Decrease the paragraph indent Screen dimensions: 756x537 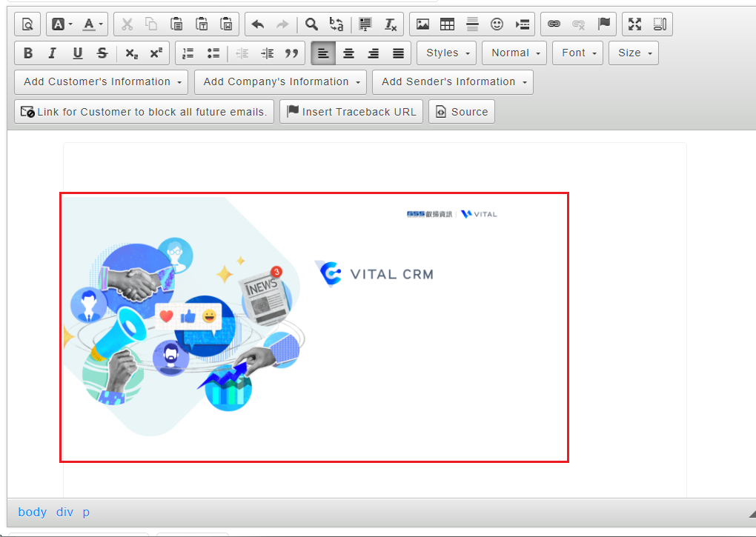[x=242, y=53]
